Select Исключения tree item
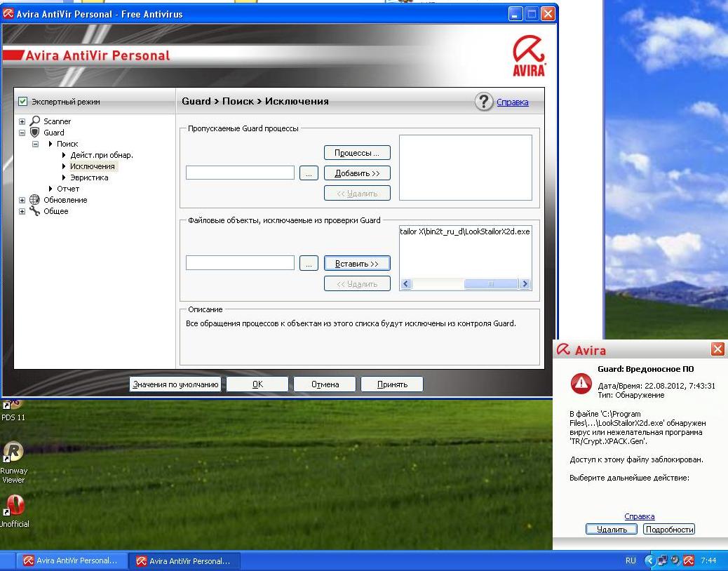This screenshot has width=728, height=571. tap(93, 166)
